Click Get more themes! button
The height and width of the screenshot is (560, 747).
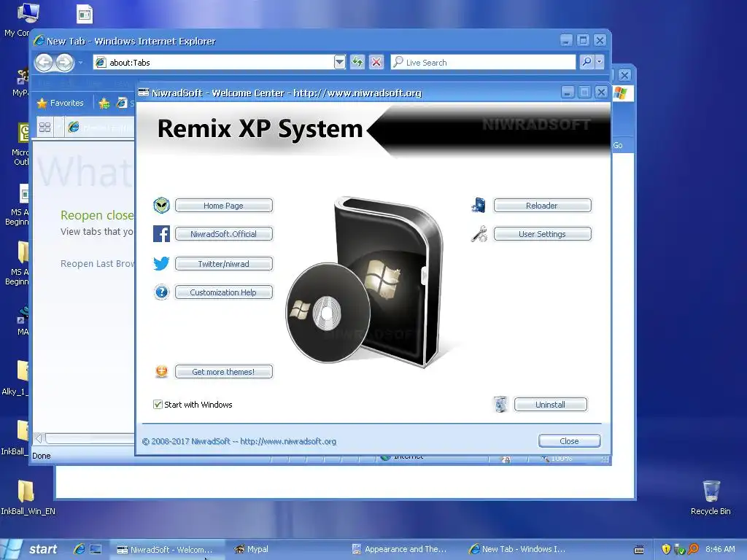[224, 371]
